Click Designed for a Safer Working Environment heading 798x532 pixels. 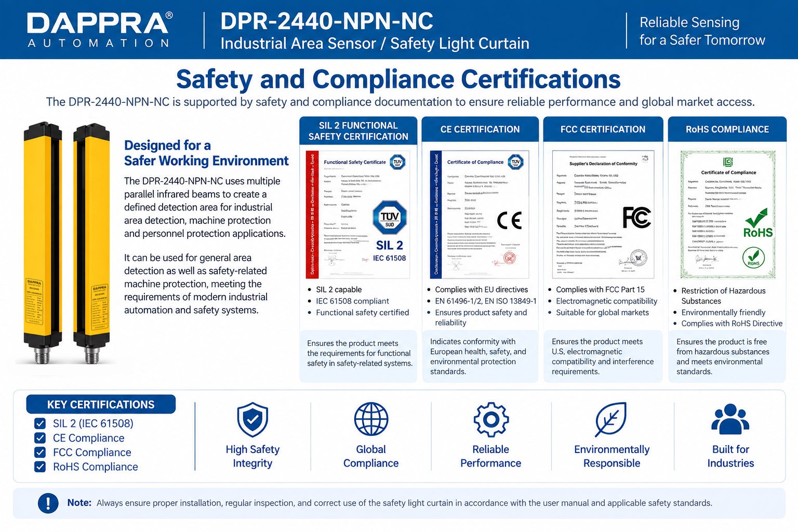click(206, 153)
